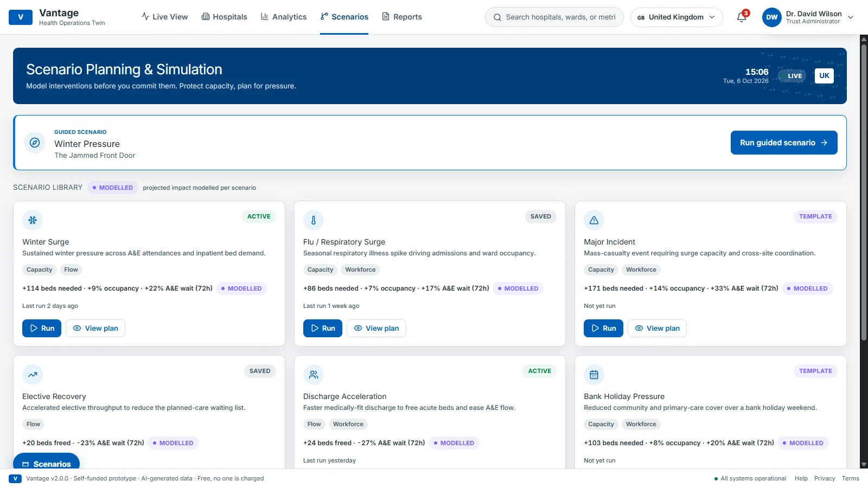868x488 pixels.
Task: Click the UK badge in banner
Action: (824, 76)
